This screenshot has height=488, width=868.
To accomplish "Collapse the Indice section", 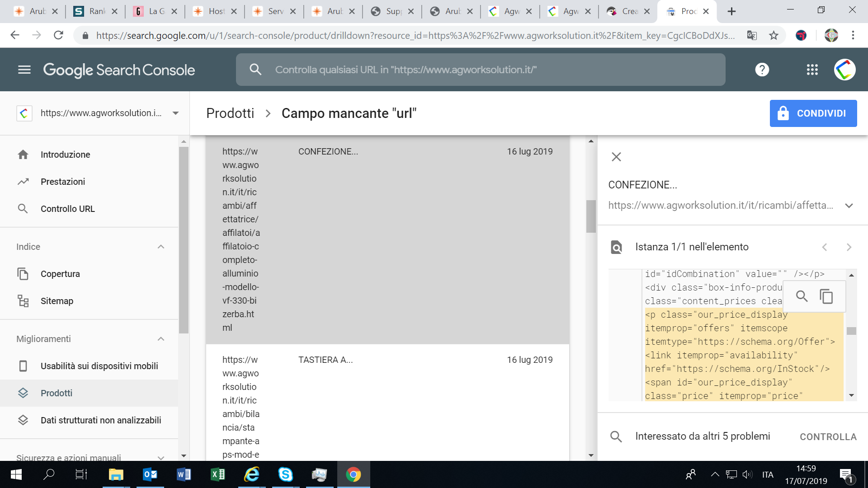I will [x=161, y=247].
